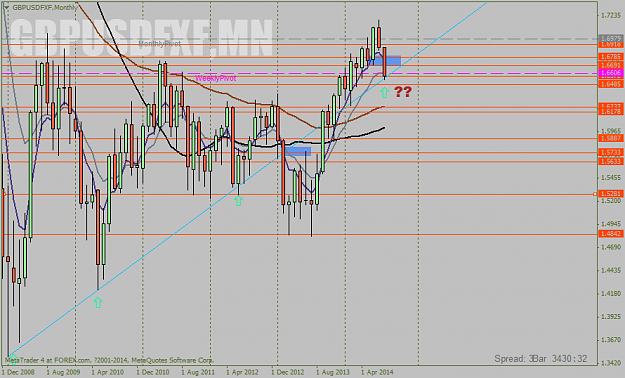
Task: Select the blue rectangle near the 1.5733 level
Action: 298,151
